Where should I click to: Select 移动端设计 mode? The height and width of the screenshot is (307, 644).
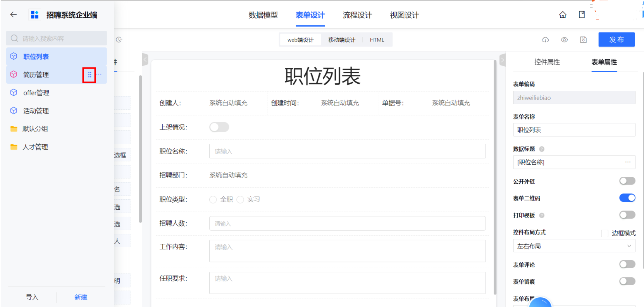[x=342, y=40]
